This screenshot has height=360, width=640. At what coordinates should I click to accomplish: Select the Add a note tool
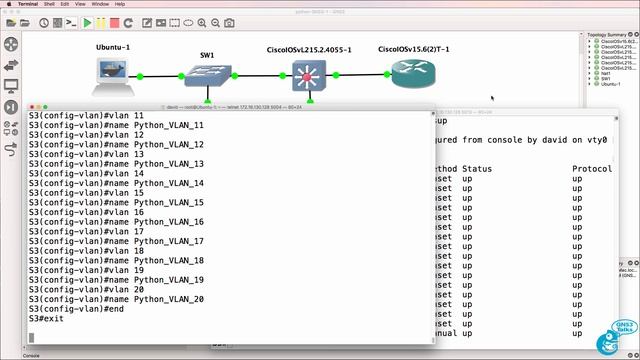tap(147, 23)
